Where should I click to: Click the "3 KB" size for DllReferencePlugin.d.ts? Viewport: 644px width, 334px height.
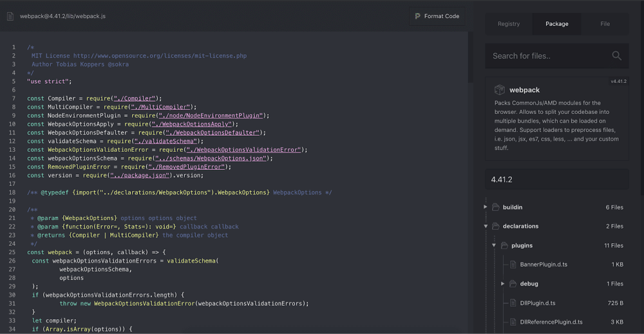[x=617, y=322]
